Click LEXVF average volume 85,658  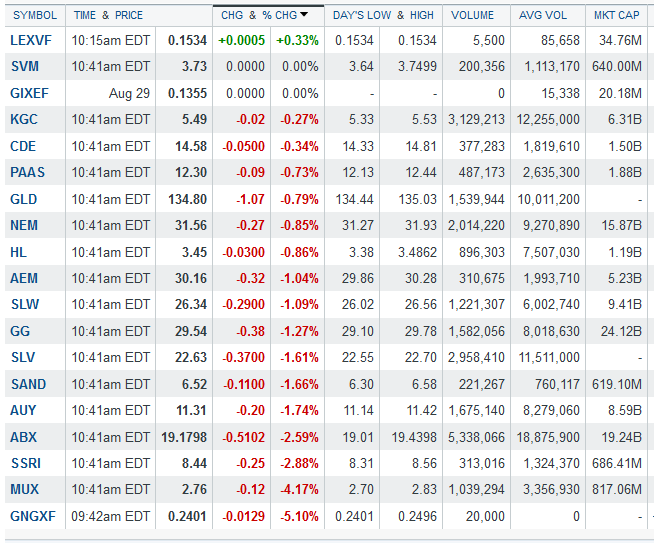pyautogui.click(x=561, y=40)
